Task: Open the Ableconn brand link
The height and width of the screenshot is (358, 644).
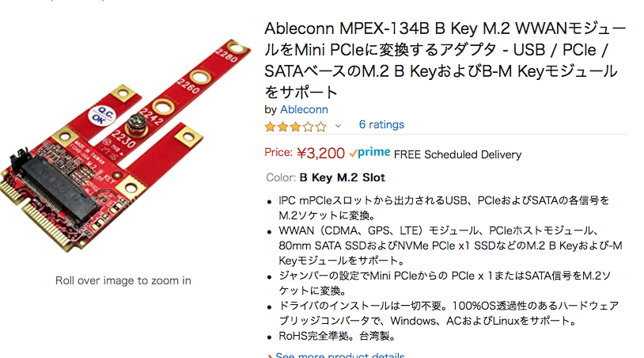Action: click(304, 110)
